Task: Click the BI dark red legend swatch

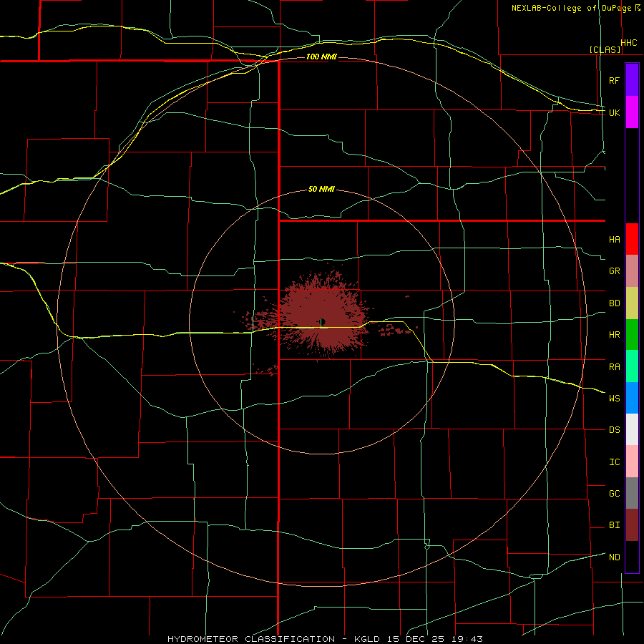Action: [x=632, y=525]
